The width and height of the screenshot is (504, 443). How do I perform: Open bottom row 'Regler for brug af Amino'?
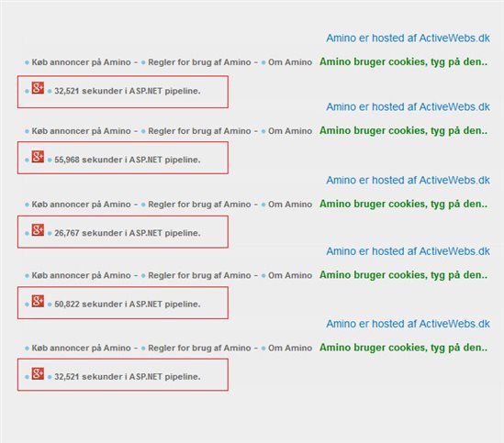tap(199, 348)
